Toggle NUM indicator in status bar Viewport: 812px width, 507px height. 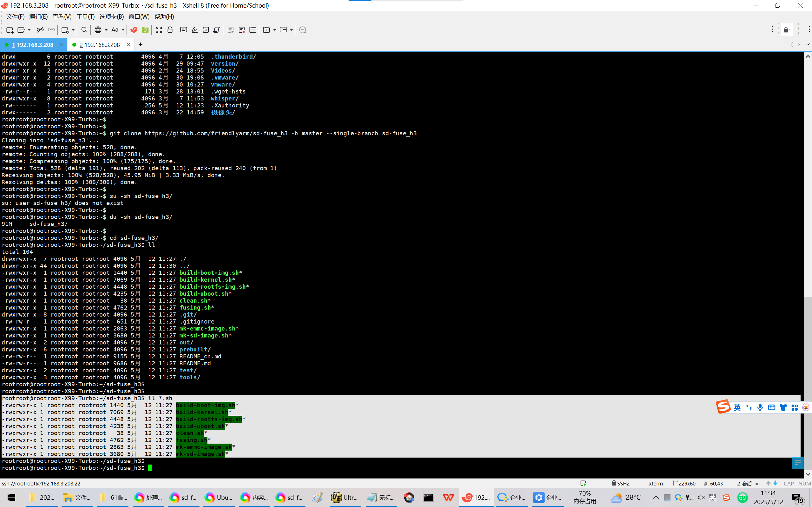tap(804, 483)
